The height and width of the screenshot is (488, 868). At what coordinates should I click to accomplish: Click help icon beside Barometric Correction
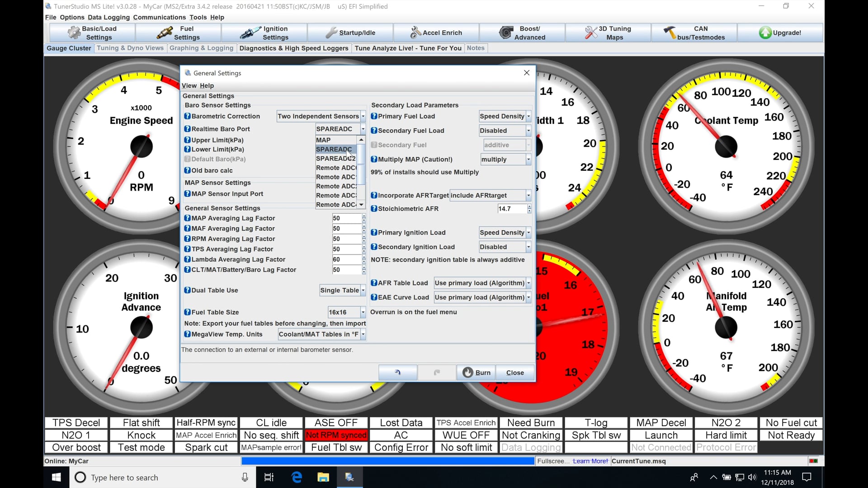pos(187,116)
